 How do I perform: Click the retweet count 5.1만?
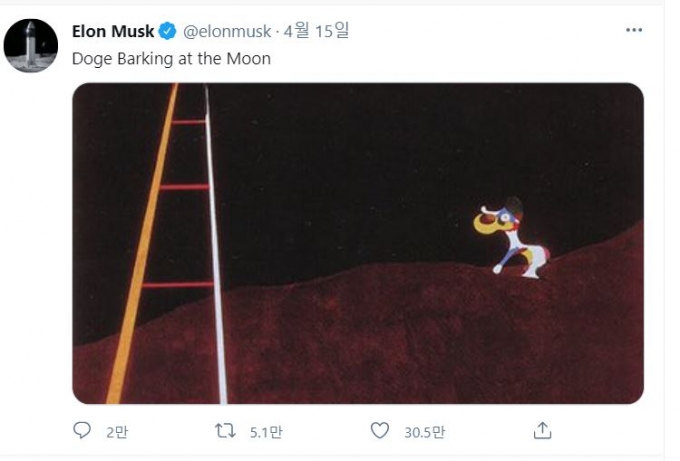click(265, 432)
